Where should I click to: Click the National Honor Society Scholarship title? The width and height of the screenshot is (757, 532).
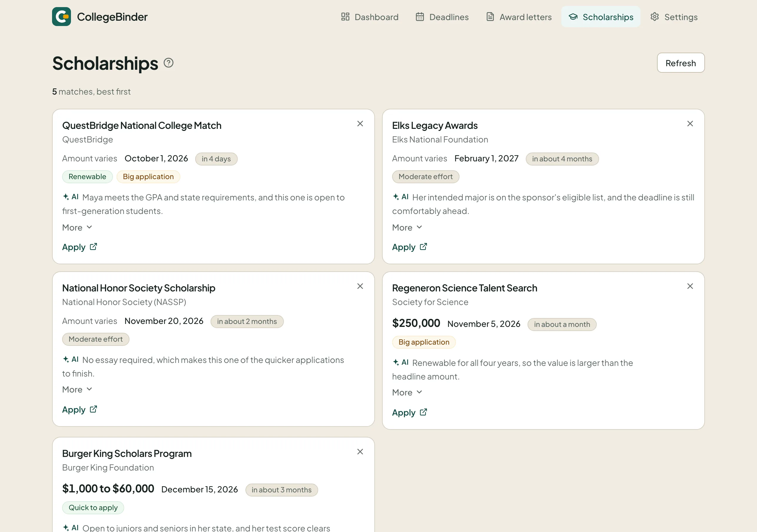139,288
